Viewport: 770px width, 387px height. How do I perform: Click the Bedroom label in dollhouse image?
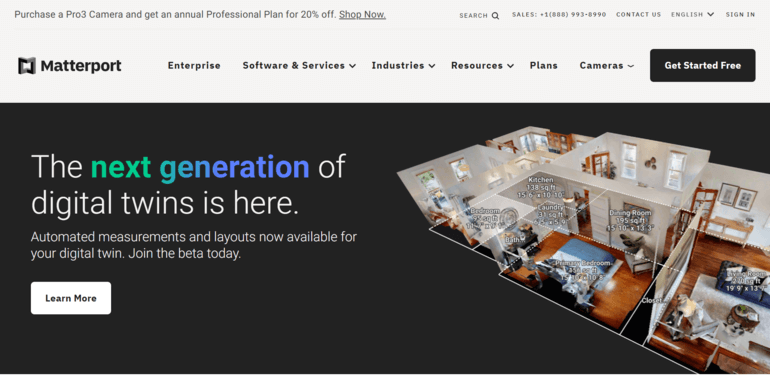pos(485,218)
